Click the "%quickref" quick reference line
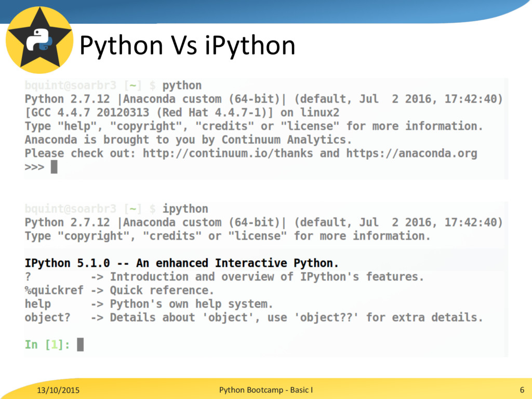This screenshot has width=532, height=399. click(119, 290)
